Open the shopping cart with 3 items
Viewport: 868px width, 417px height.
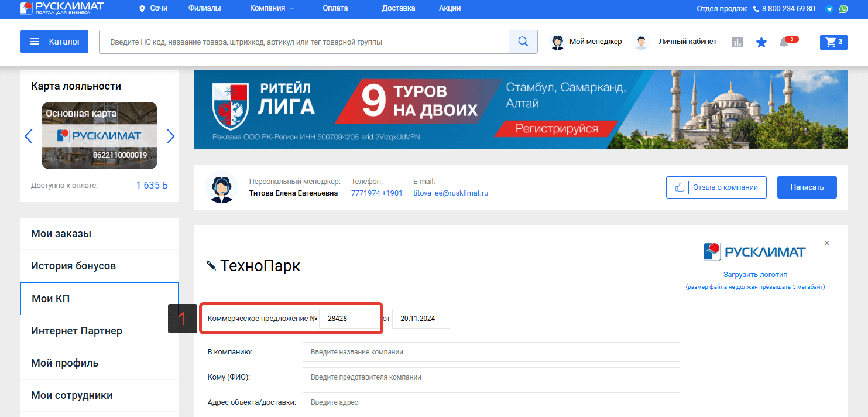coord(833,42)
